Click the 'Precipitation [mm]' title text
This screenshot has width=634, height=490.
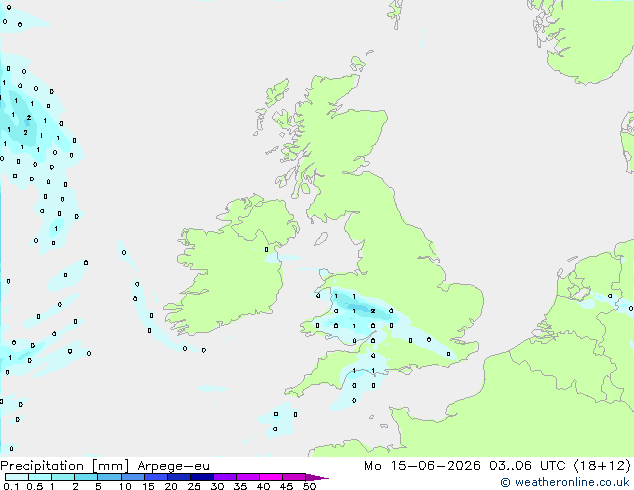point(65,466)
